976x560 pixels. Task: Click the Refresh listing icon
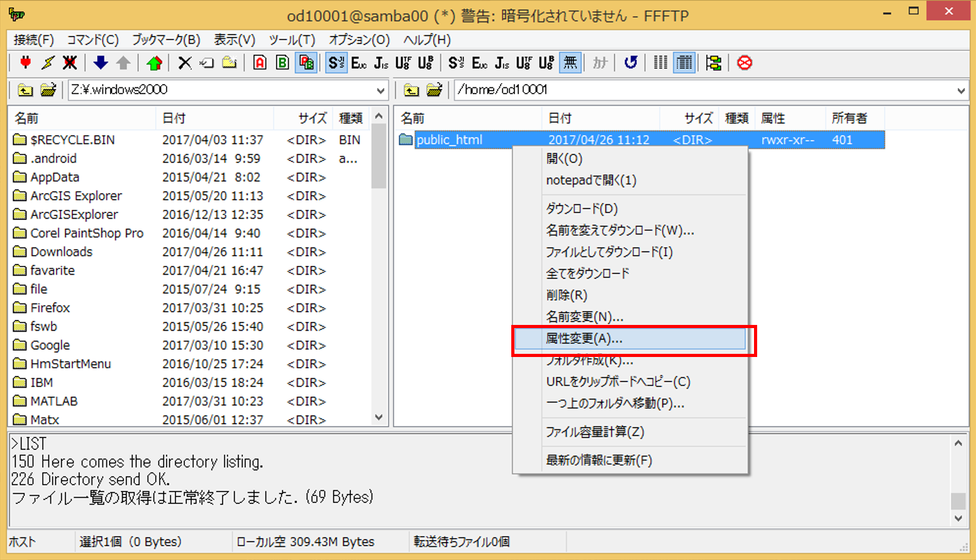(x=631, y=63)
